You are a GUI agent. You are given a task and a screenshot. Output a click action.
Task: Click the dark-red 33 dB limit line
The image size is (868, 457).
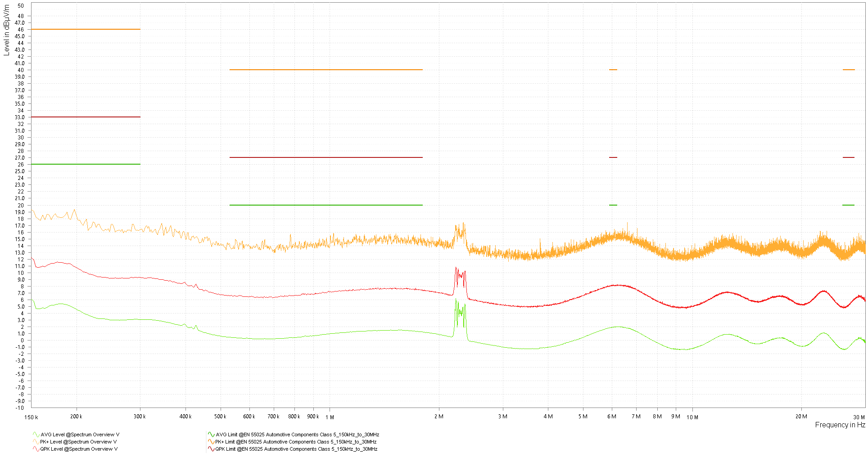click(86, 116)
